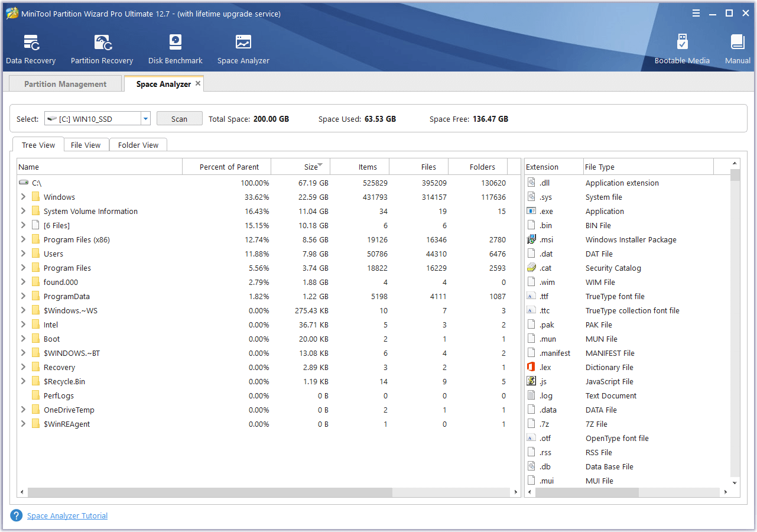Sort by the Size column header
Viewport: 757px width, 532px height.
[x=300, y=167]
